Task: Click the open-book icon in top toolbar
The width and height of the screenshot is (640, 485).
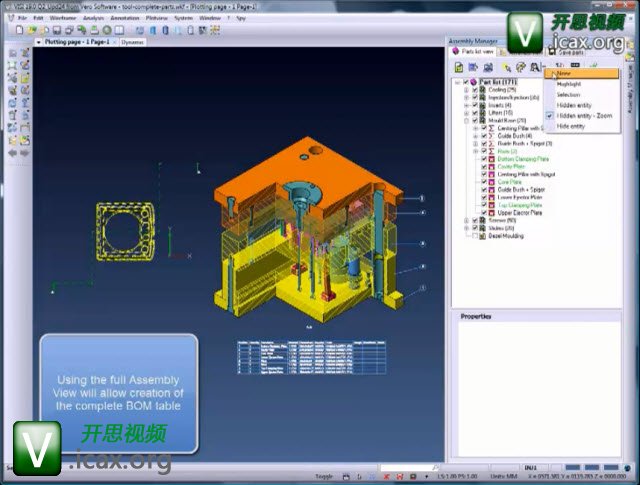Action: coord(119,30)
